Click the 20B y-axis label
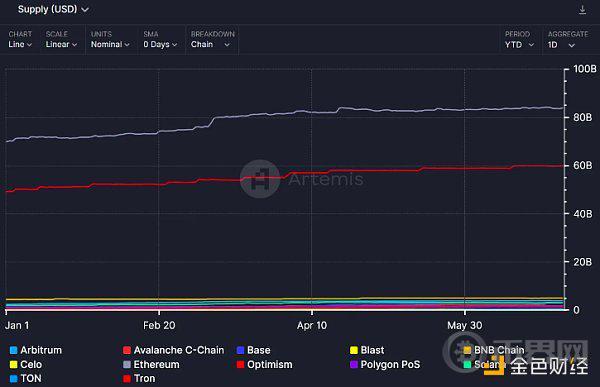The image size is (600, 387). (582, 262)
